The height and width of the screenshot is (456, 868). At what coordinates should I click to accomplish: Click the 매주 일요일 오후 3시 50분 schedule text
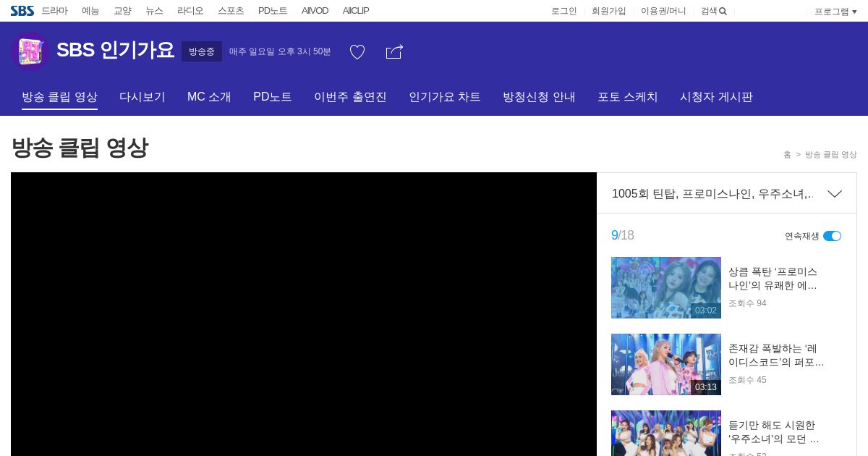280,51
